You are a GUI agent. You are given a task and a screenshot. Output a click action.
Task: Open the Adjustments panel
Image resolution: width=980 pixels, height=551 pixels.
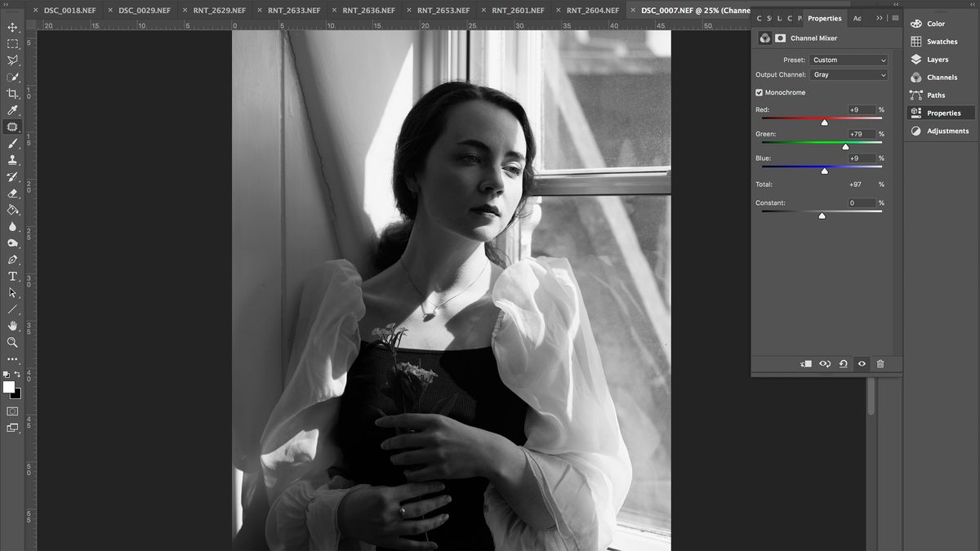(946, 130)
